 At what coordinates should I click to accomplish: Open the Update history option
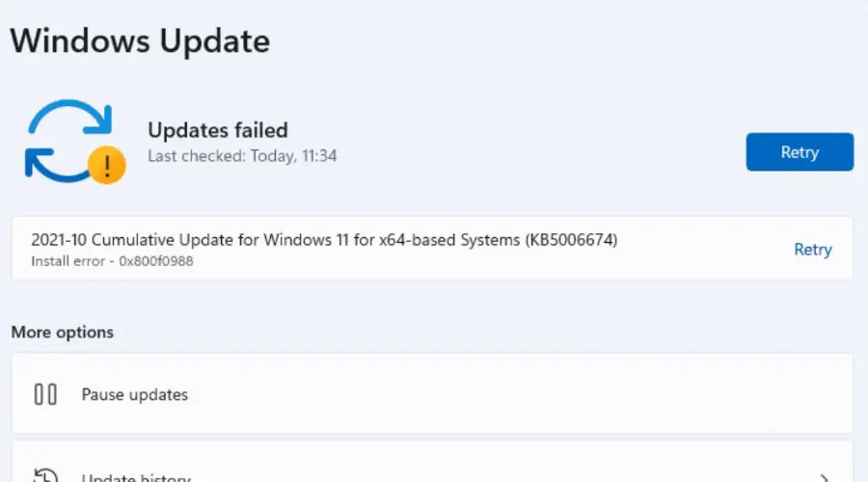[x=136, y=477]
